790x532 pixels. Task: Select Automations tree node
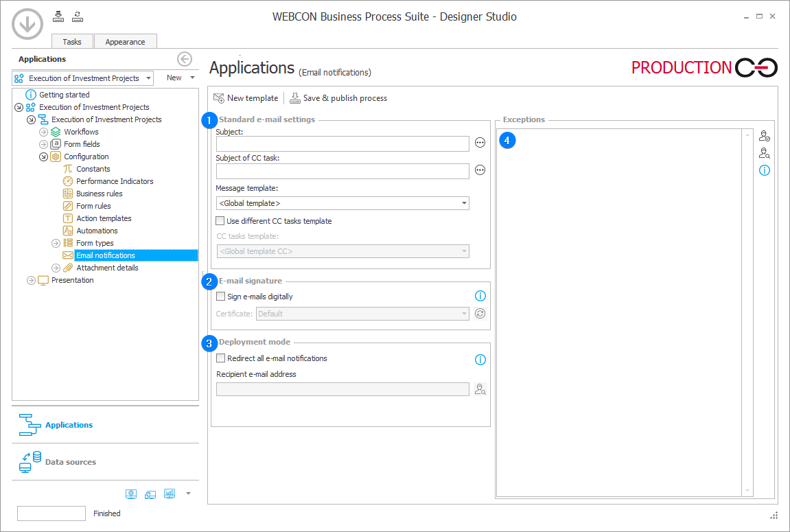pyautogui.click(x=97, y=231)
